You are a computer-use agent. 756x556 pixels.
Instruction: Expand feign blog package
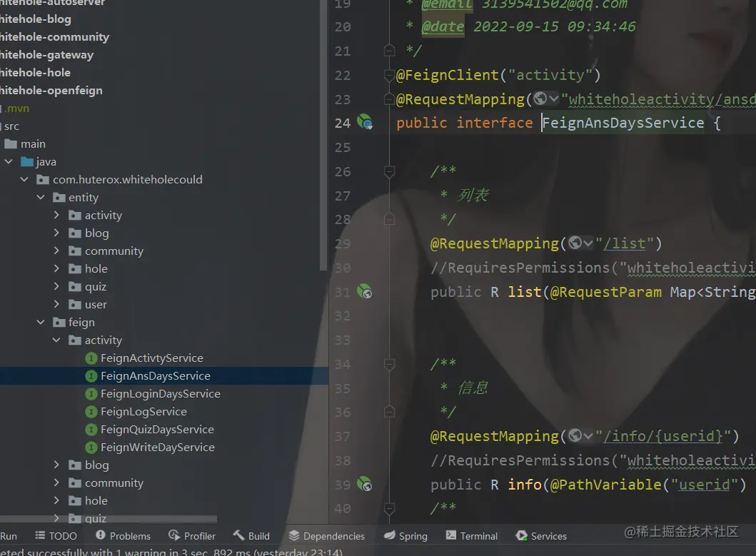56,465
